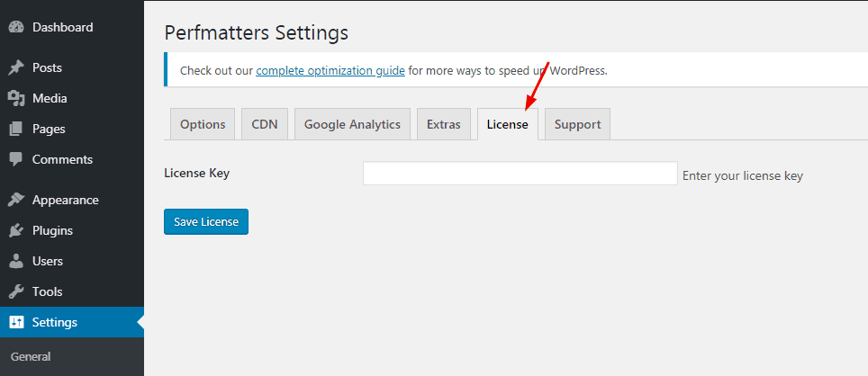Open the Support tab
The width and height of the screenshot is (868, 376).
tap(577, 124)
